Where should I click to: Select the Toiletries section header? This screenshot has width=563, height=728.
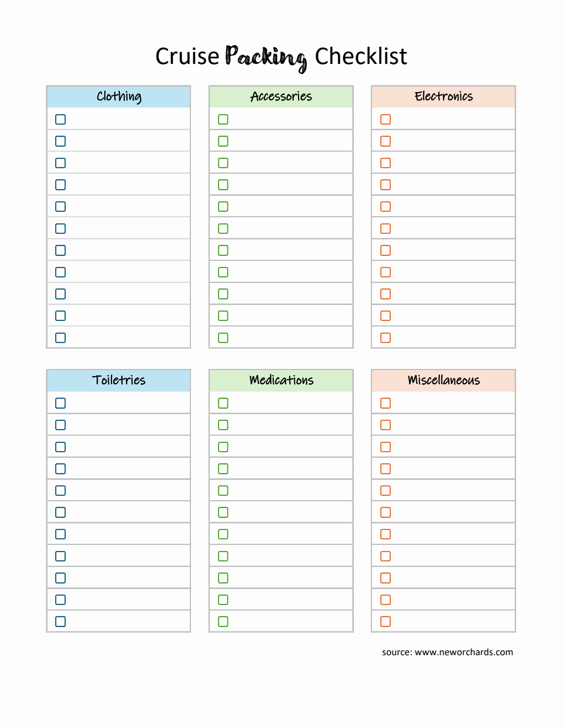coord(119,381)
